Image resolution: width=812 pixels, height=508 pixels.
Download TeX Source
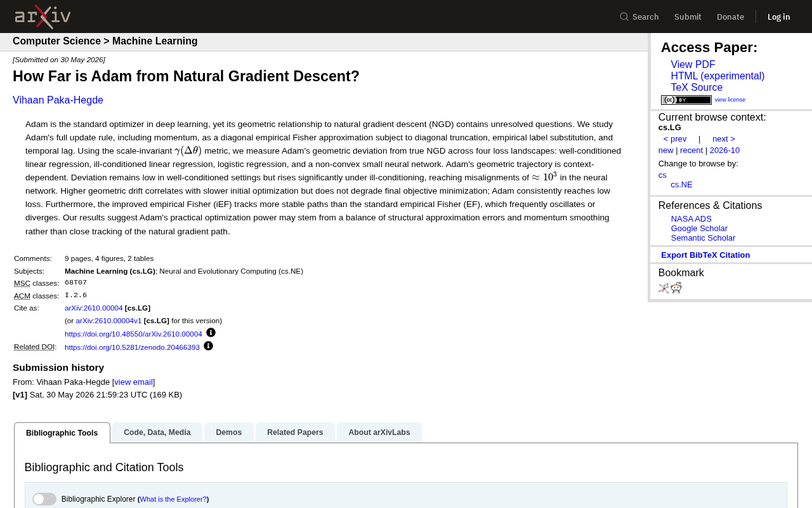pyautogui.click(x=697, y=88)
